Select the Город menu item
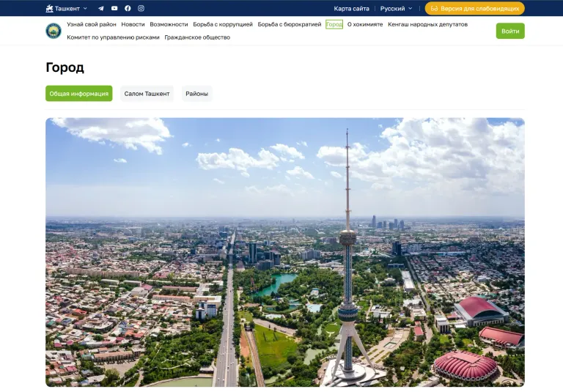Screen dimensions: 563x392 [334, 24]
